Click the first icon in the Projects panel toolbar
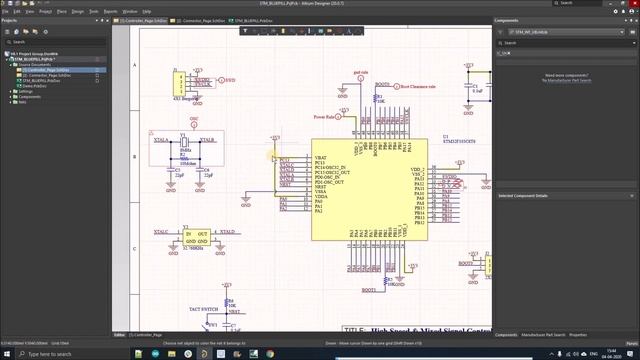 [x=7, y=32]
